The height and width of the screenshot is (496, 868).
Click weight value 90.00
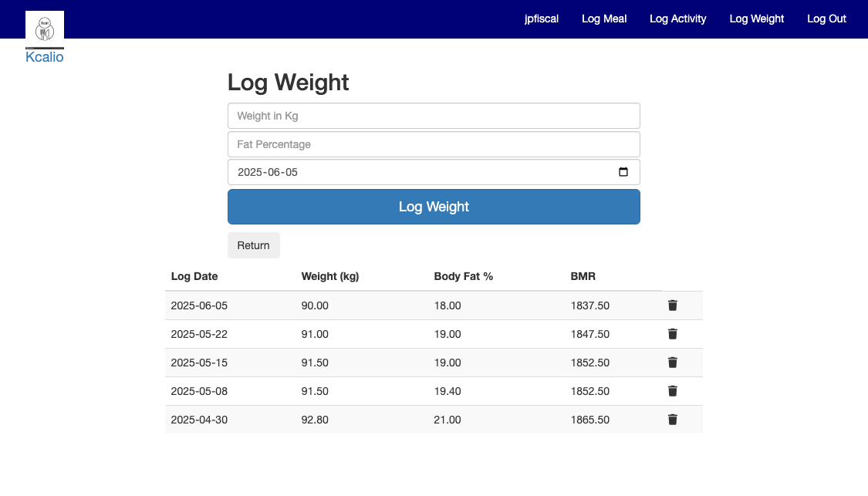315,305
